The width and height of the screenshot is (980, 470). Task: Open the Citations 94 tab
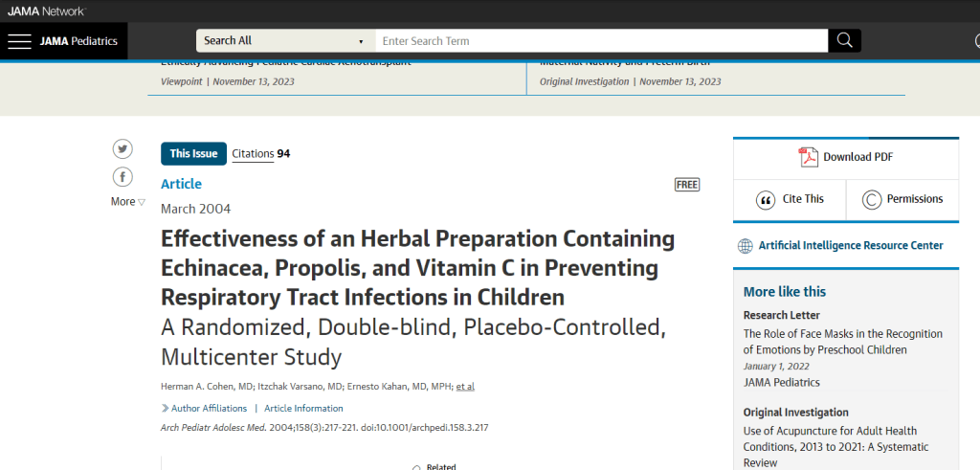(x=260, y=154)
